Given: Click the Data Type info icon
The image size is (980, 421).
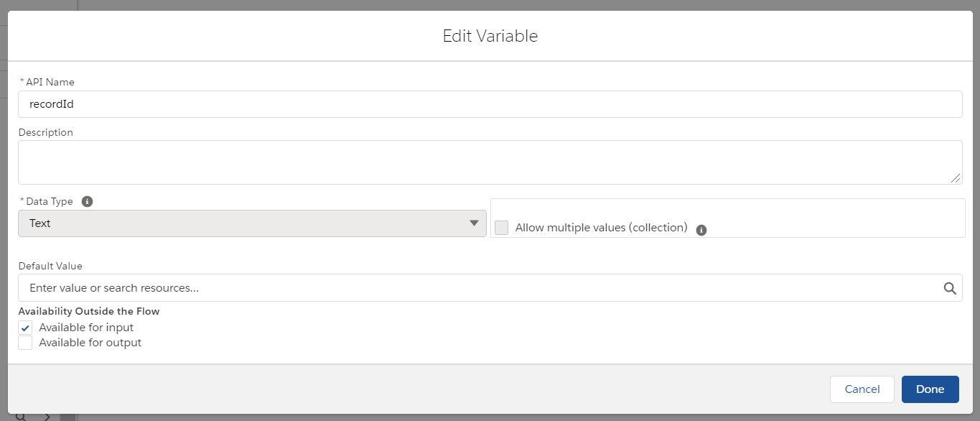Looking at the screenshot, I should click(x=87, y=202).
